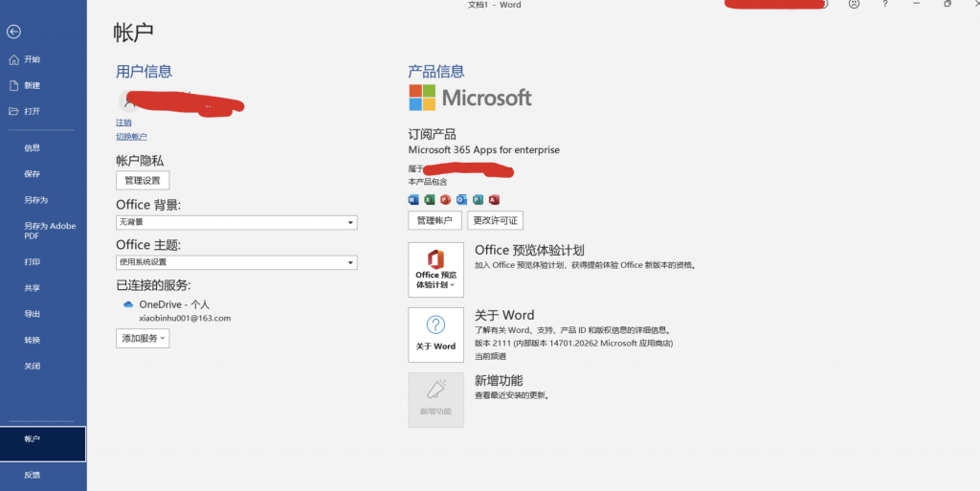Open 管理设置 for account privacy
980x491 pixels.
click(143, 181)
